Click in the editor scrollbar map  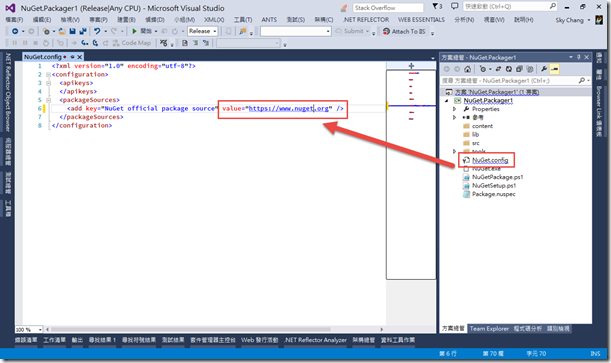[411, 174]
